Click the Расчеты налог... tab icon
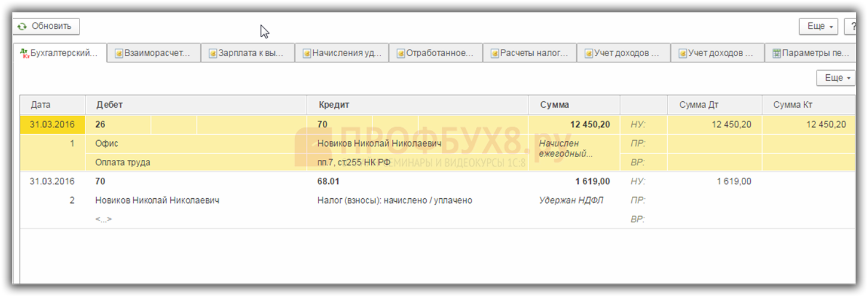868x297 pixels. click(494, 54)
